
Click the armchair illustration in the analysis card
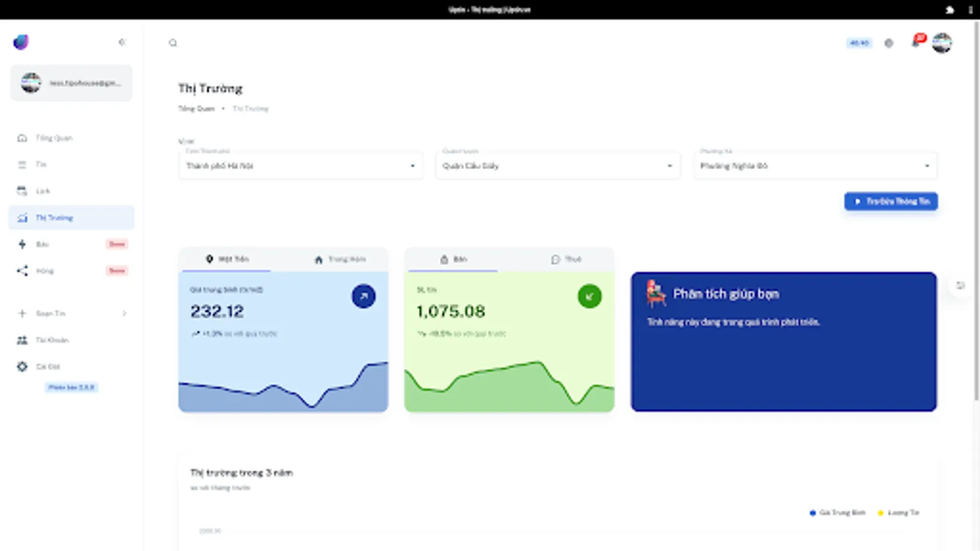656,293
